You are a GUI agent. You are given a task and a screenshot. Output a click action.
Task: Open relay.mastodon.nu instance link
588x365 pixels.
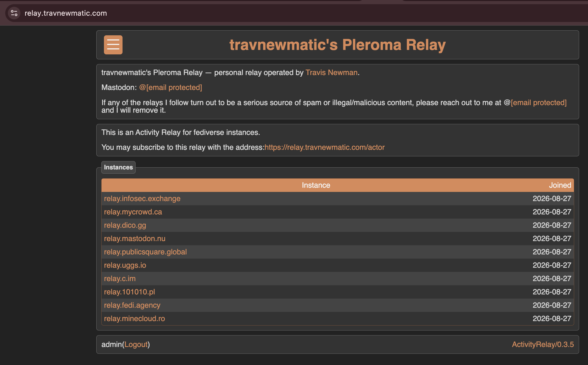pyautogui.click(x=135, y=238)
